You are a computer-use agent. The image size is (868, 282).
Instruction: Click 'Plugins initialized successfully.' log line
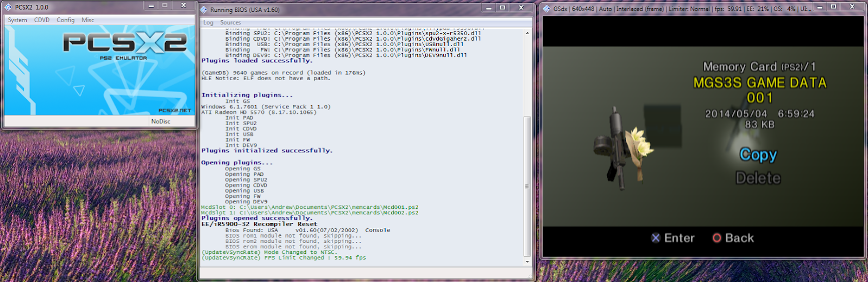pos(267,151)
